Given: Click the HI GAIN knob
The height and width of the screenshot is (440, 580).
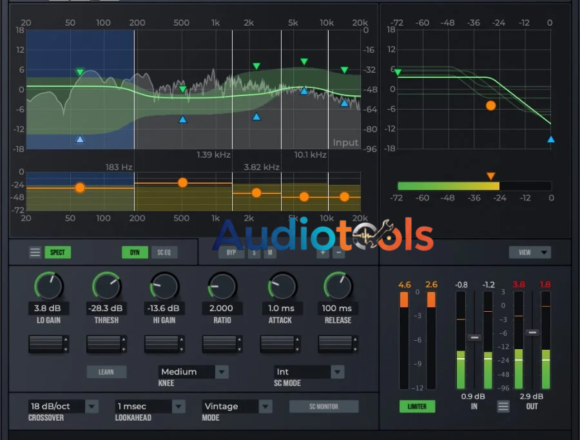Looking at the screenshot, I should pyautogui.click(x=164, y=286).
